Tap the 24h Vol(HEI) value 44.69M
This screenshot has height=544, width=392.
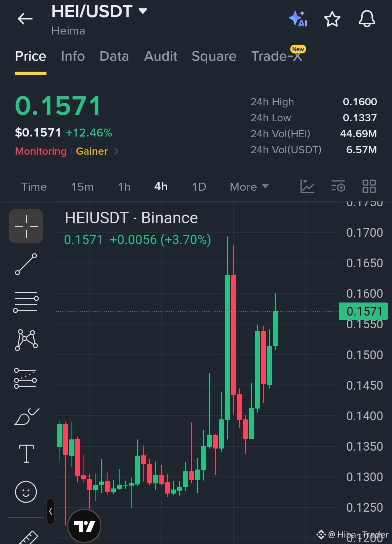(358, 134)
